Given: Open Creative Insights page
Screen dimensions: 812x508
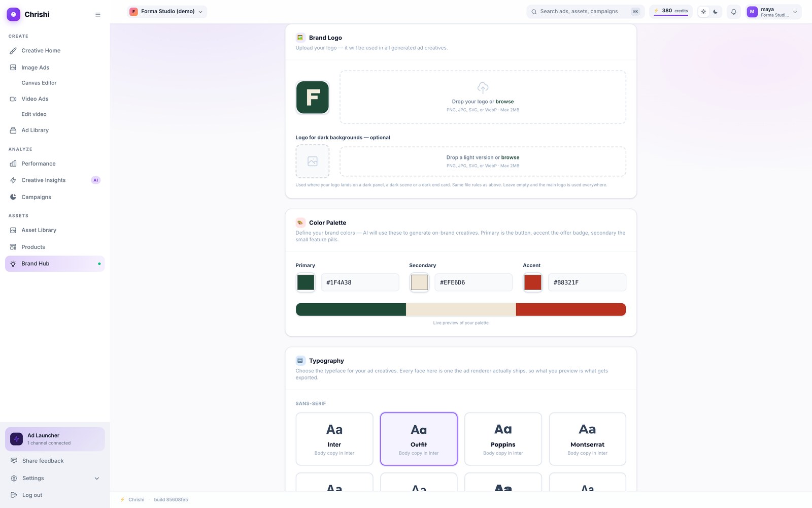Looking at the screenshot, I should click(x=55, y=180).
